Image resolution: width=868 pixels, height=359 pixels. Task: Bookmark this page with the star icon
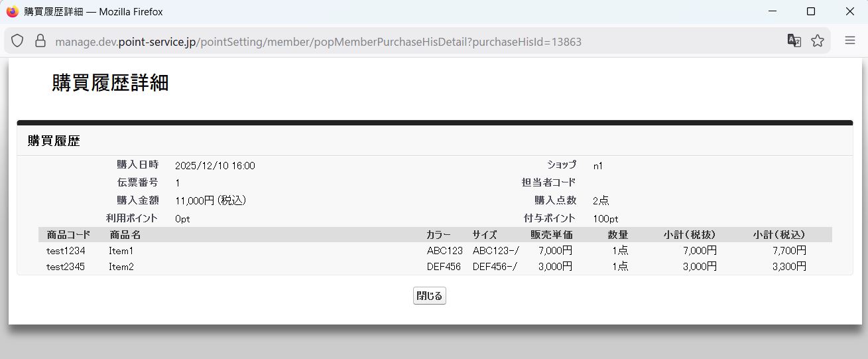coord(818,41)
